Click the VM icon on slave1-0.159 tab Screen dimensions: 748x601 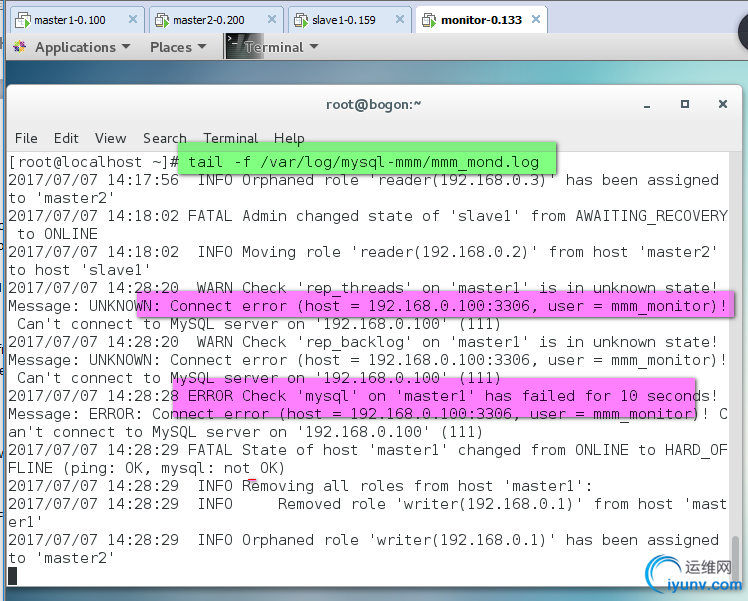coord(301,20)
